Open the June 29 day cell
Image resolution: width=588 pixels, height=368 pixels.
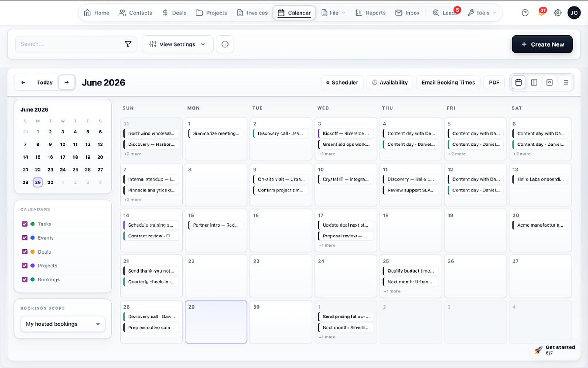[216, 322]
